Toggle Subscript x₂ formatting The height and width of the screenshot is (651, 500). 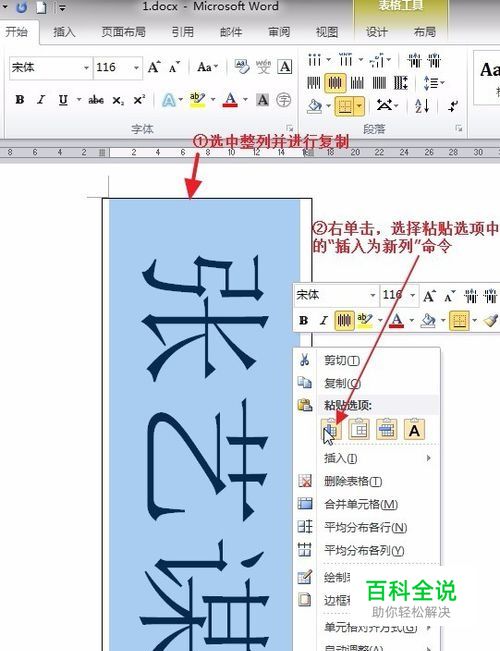tap(118, 100)
